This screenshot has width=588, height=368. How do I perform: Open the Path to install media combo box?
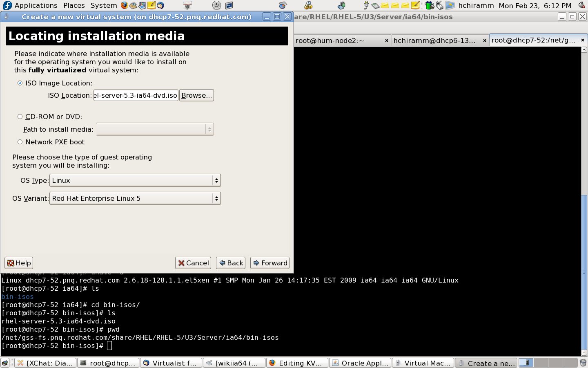click(x=155, y=129)
